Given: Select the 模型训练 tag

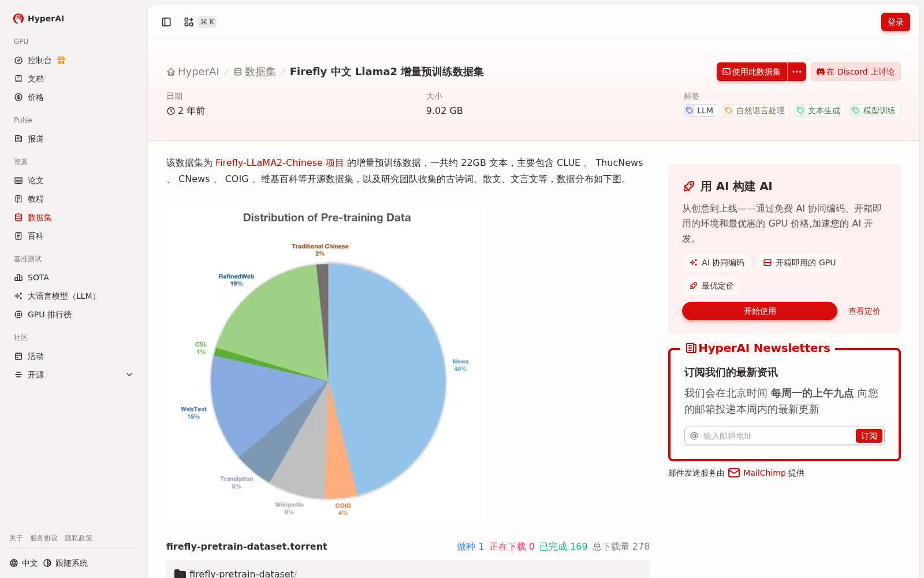Looking at the screenshot, I should [875, 110].
